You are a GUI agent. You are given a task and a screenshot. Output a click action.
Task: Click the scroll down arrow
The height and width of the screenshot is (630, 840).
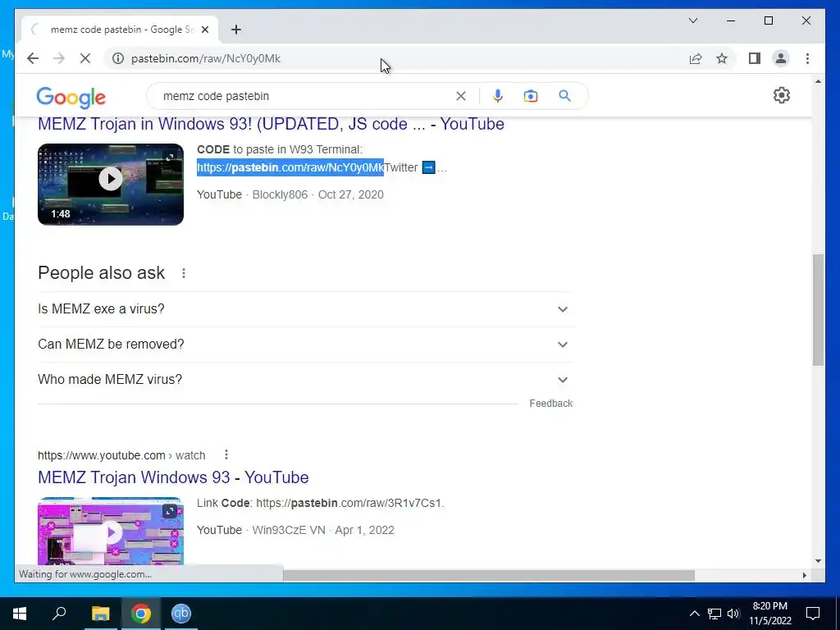[818, 561]
